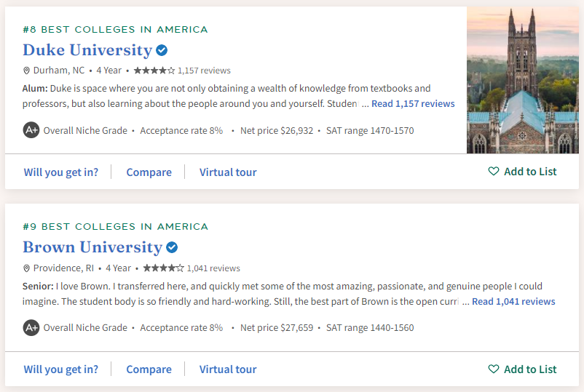Image resolution: width=584 pixels, height=392 pixels.
Task: Click the heart icon on Duke card
Action: tap(494, 172)
